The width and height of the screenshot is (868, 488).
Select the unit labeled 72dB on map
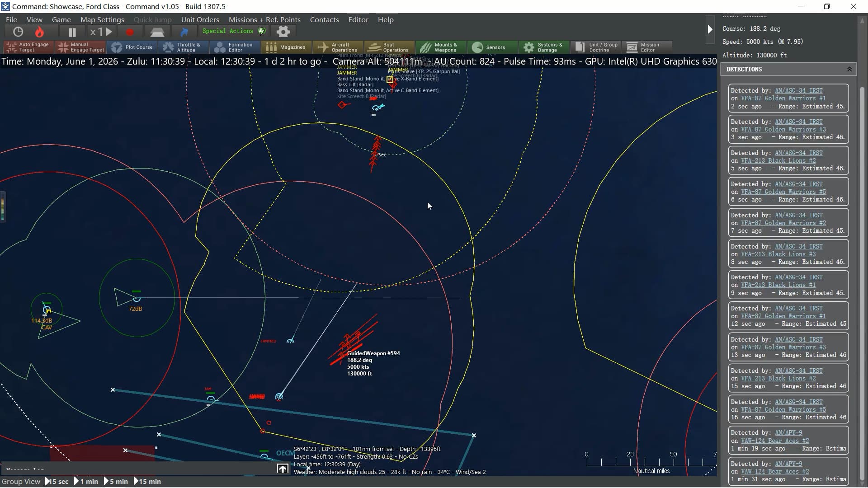137,298
